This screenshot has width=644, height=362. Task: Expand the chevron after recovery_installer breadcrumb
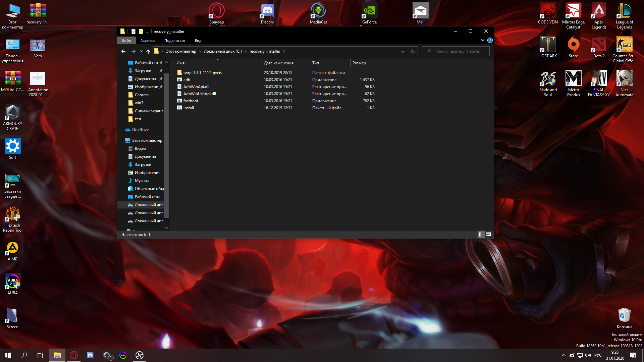coord(284,51)
